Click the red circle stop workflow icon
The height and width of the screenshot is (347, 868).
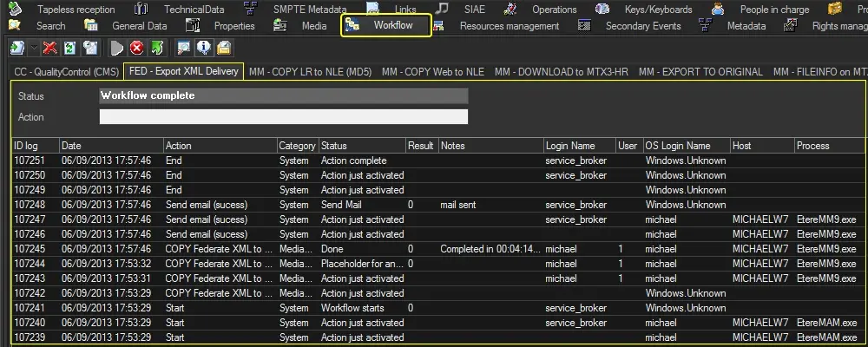pyautogui.click(x=136, y=48)
